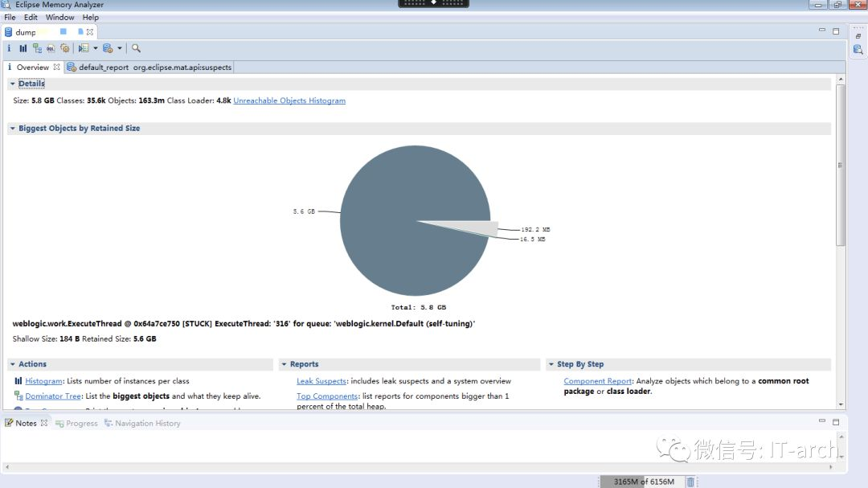Image resolution: width=868 pixels, height=488 pixels.
Task: Minimize the editor area
Action: pos(822,31)
